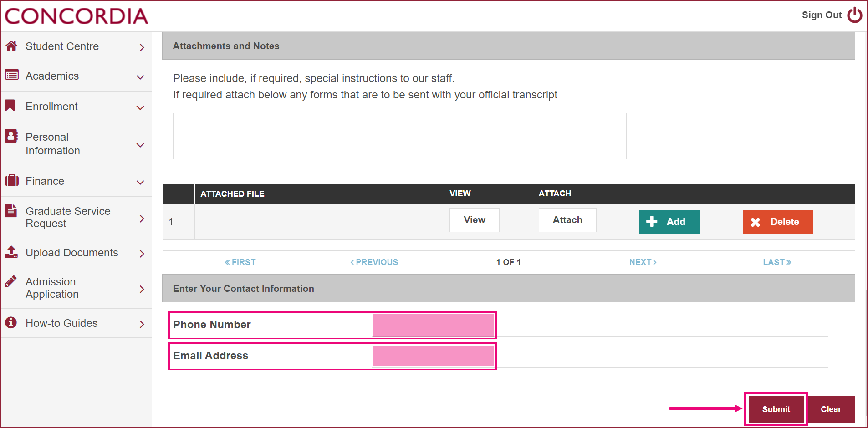Delete the attachment row

778,222
